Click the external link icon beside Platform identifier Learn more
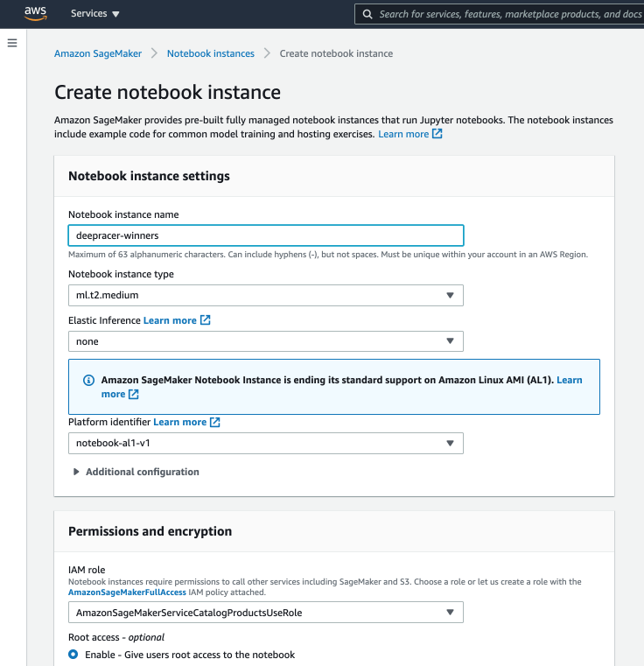 point(215,422)
